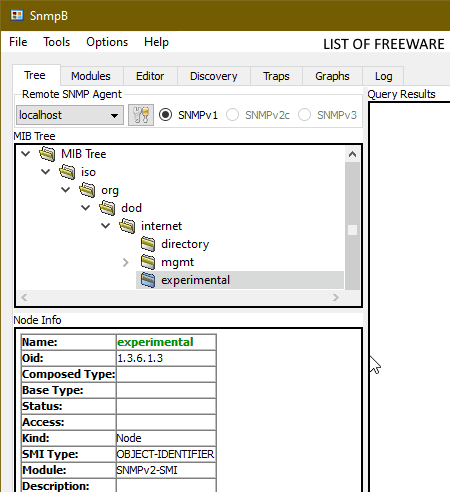Select the dod tree item label
The height and width of the screenshot is (492, 450).
coord(131,208)
